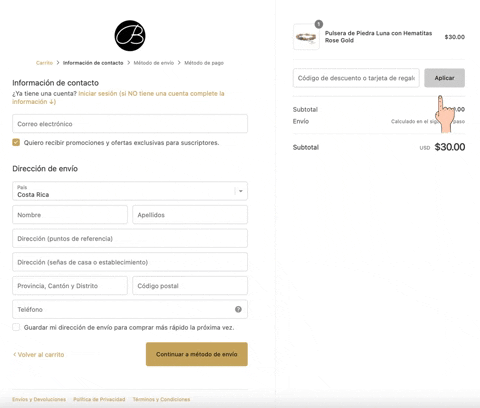Click the product price $30.00 beside the bracelet

tap(455, 37)
